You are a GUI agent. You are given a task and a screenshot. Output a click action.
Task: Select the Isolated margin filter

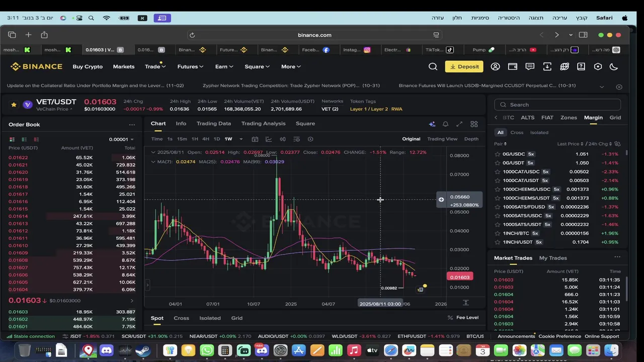coord(539,133)
